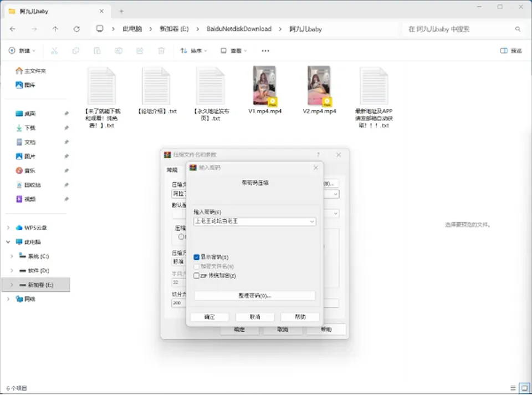Collapse the 此电脑 tree node
532x395 pixels.
point(8,242)
